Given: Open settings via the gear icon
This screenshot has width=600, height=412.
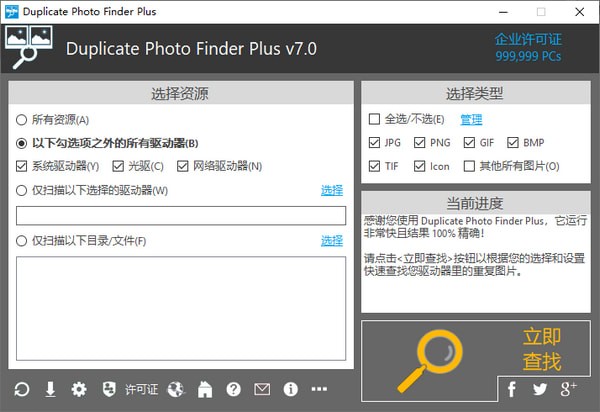Looking at the screenshot, I should coord(79,389).
